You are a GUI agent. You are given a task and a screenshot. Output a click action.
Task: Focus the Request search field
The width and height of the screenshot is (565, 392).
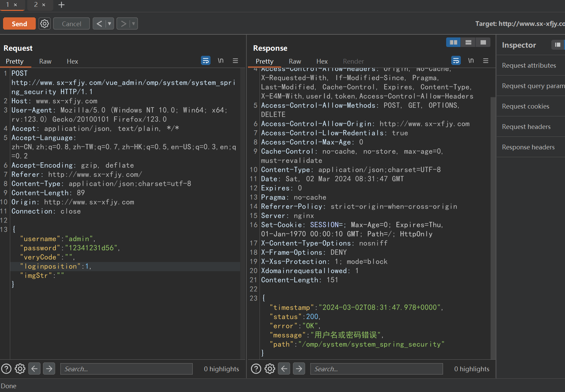pyautogui.click(x=126, y=369)
